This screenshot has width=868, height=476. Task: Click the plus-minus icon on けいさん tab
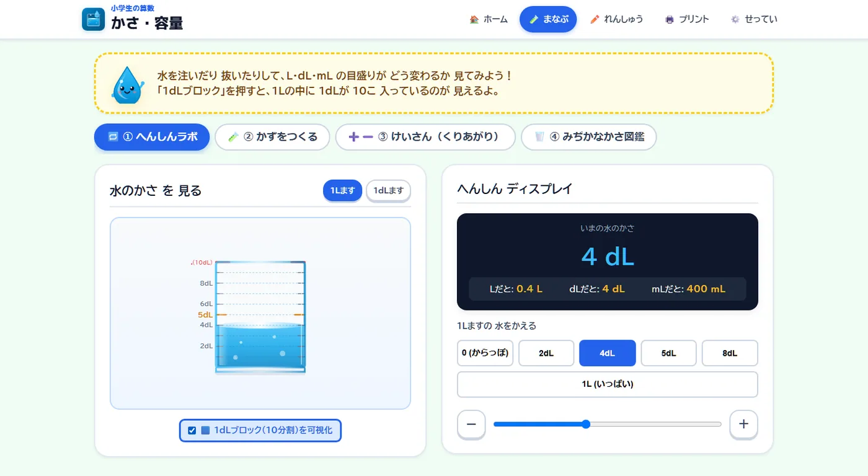(x=361, y=137)
